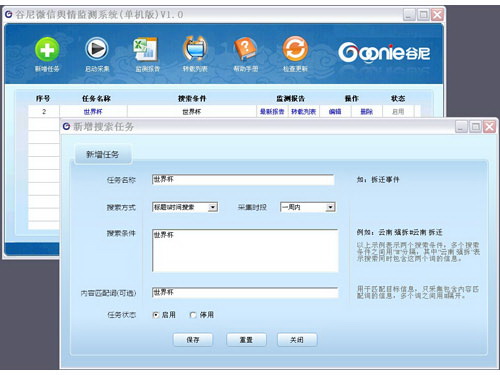
Task: Open the 搜索方式 dropdown
Action: [185, 207]
